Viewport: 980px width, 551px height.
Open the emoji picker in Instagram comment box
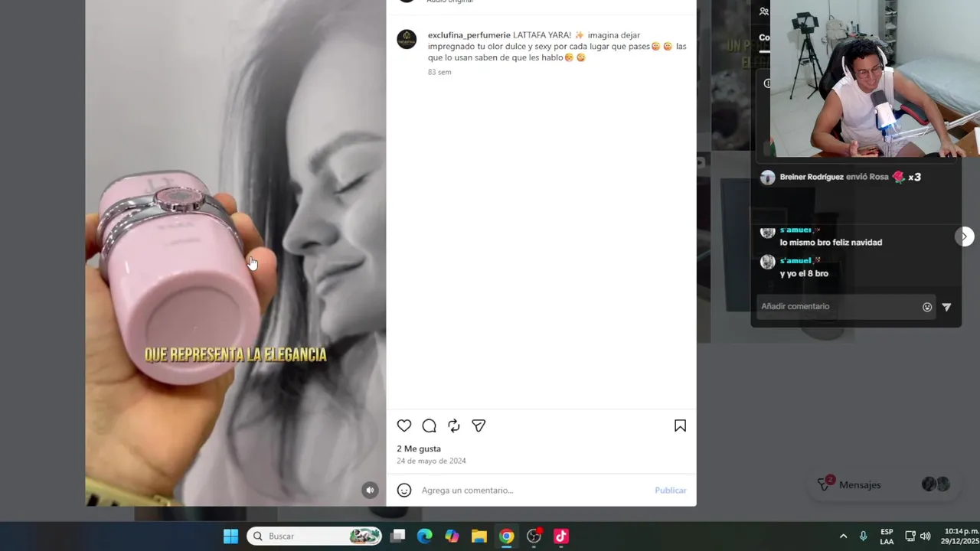pos(404,490)
